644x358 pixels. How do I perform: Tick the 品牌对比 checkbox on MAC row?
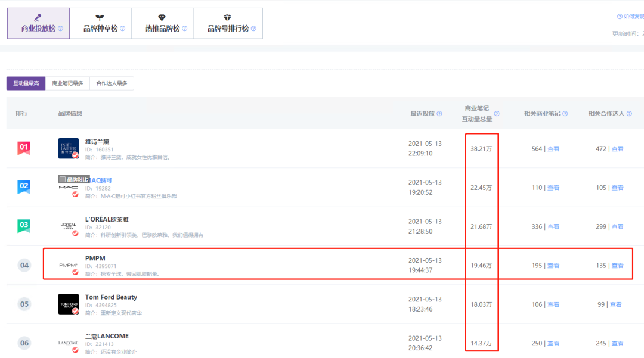click(x=63, y=179)
